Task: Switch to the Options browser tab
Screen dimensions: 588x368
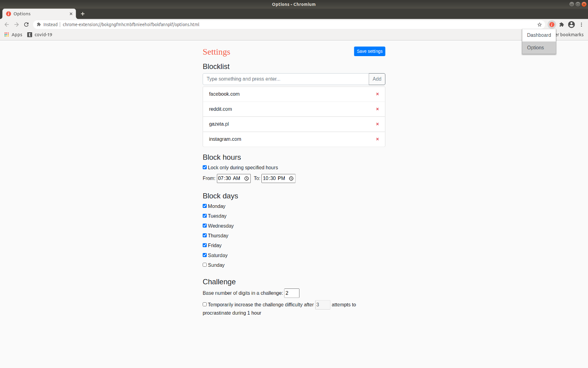Action: (39, 14)
